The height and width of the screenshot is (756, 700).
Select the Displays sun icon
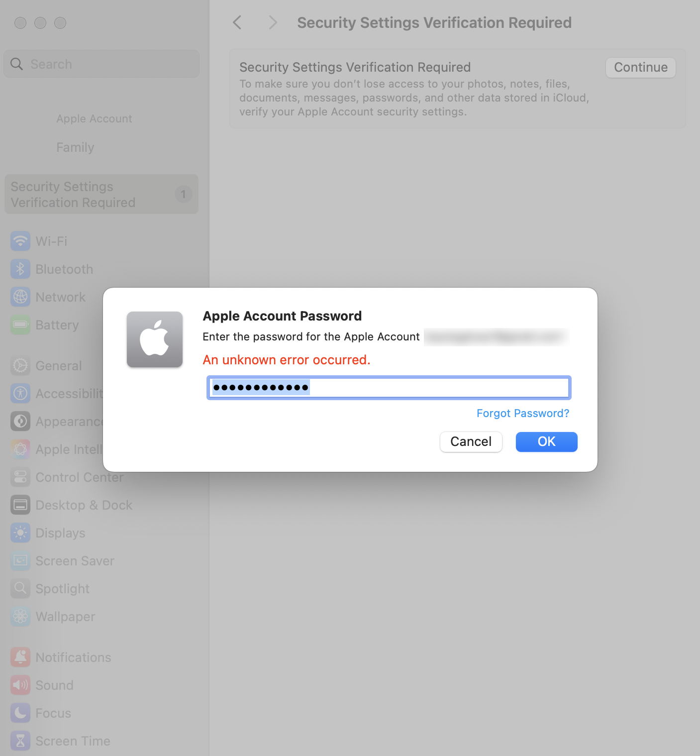[x=20, y=533]
